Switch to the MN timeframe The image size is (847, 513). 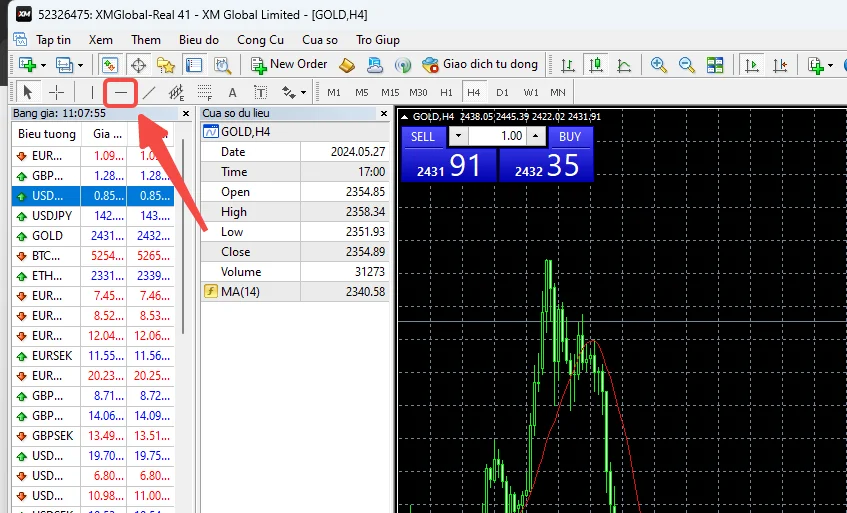pos(558,93)
